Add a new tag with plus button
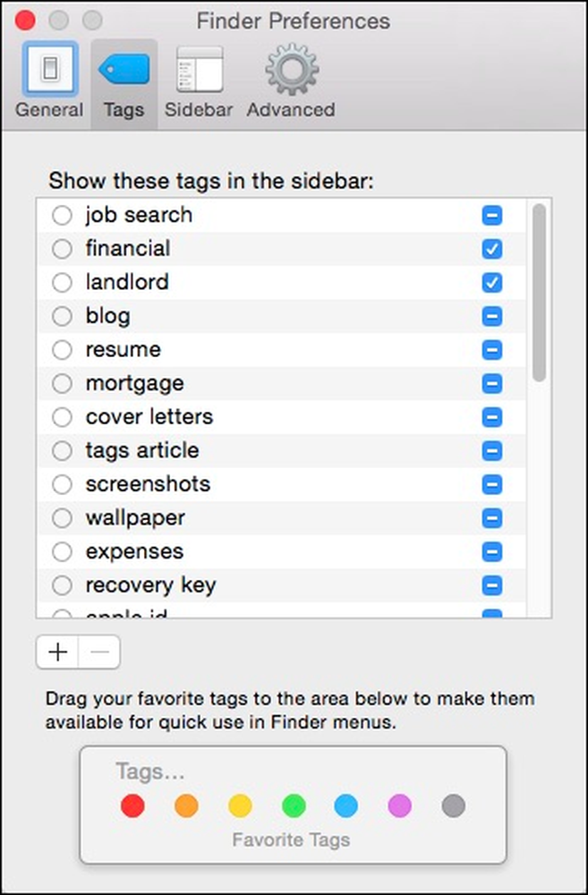Image resolution: width=588 pixels, height=895 pixels. coord(57,652)
